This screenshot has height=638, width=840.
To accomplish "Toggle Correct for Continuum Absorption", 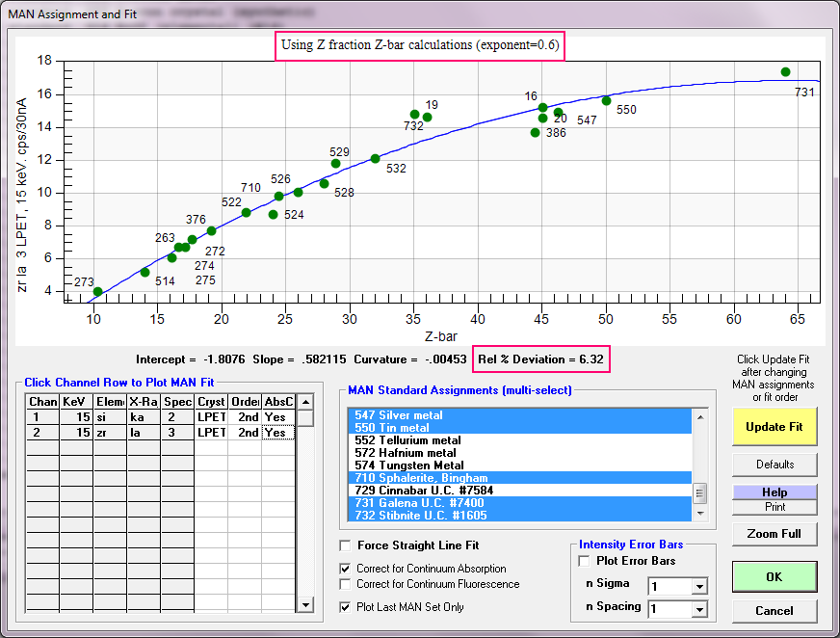I will click(346, 569).
